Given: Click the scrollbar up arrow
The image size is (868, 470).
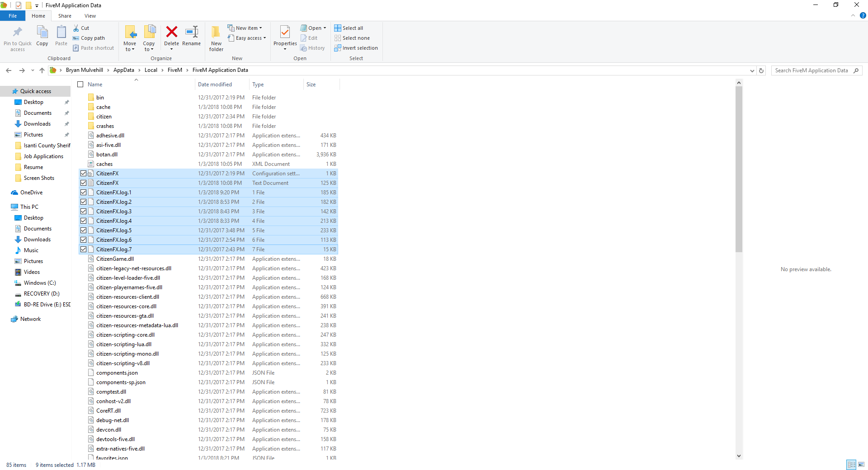Looking at the screenshot, I should (x=739, y=83).
